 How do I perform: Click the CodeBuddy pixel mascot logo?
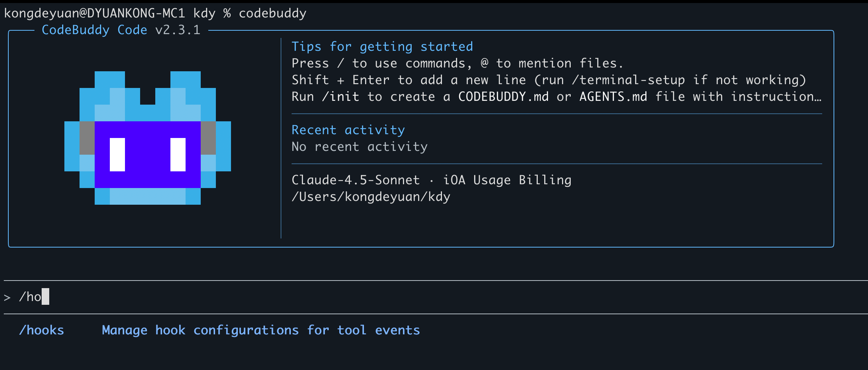(148, 138)
